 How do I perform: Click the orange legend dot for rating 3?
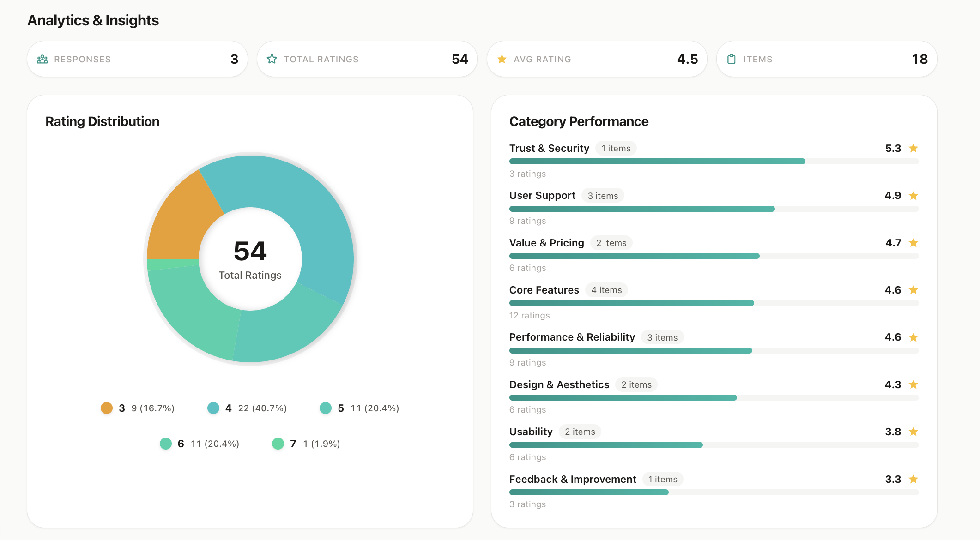[x=107, y=408]
